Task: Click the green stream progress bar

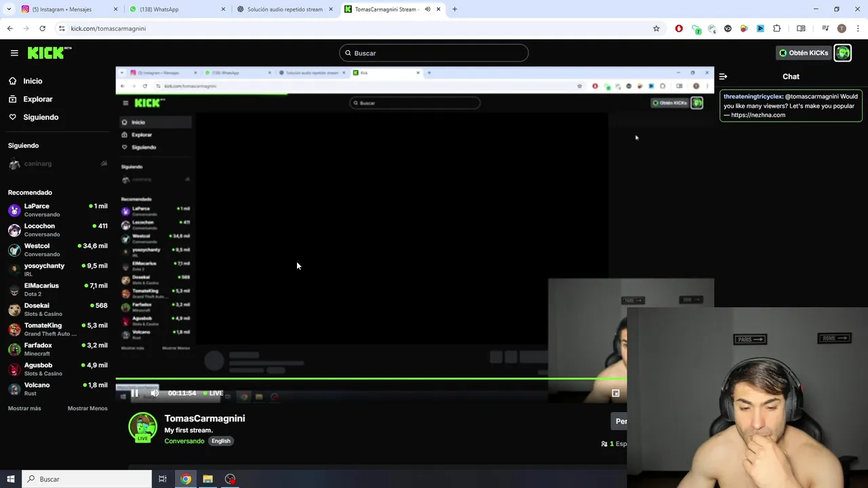Action: coord(371,379)
